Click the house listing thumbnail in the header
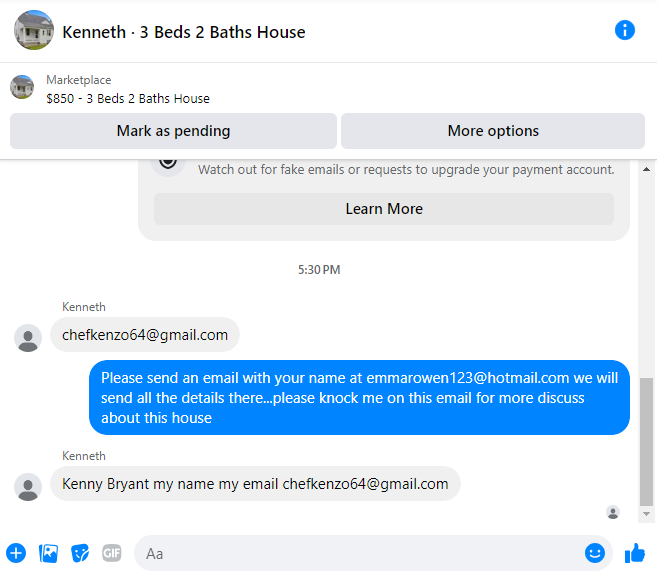657x581 pixels. click(34, 30)
